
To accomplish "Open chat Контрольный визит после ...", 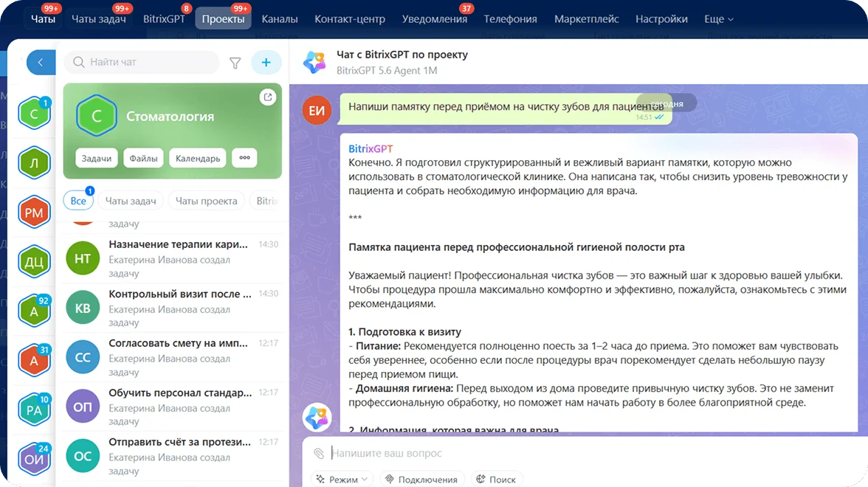I will pos(172,308).
